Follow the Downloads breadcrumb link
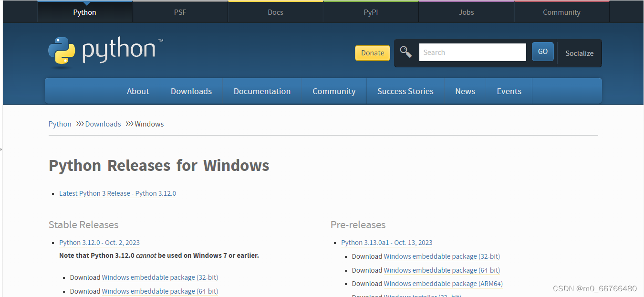Viewport: 644px width, 297px height. pos(103,124)
